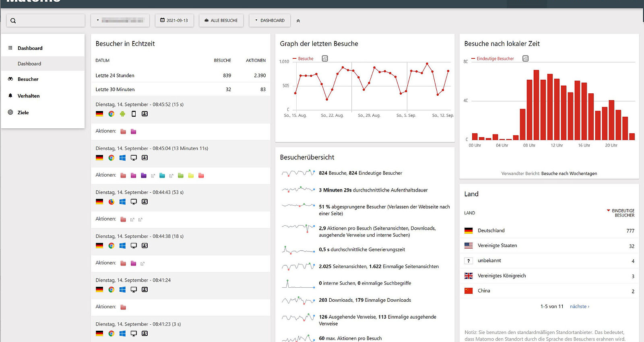Screen dimensions: 644x342
Task: Click Android icon in the 08:45:52 visit
Action: pyautogui.click(x=122, y=114)
